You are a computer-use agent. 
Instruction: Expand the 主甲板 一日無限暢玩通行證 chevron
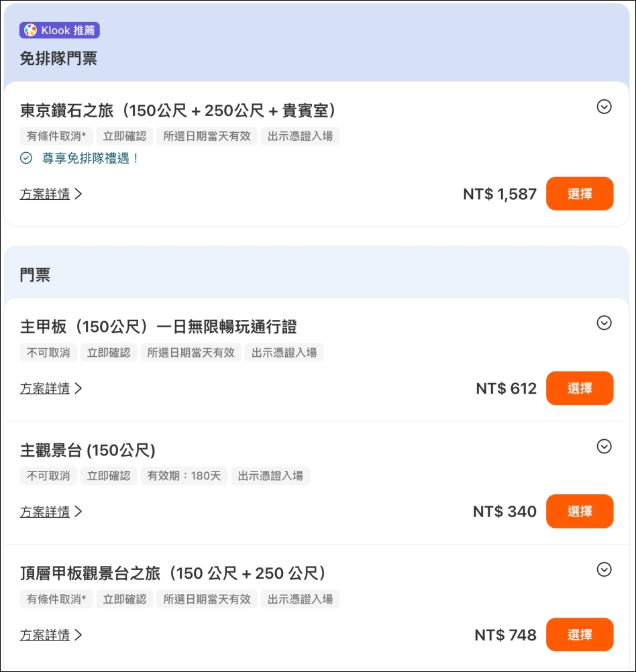pyautogui.click(x=604, y=323)
